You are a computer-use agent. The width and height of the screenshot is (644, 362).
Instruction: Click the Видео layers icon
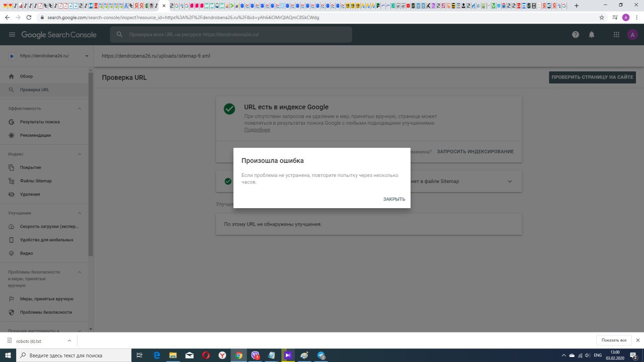pos(11,253)
